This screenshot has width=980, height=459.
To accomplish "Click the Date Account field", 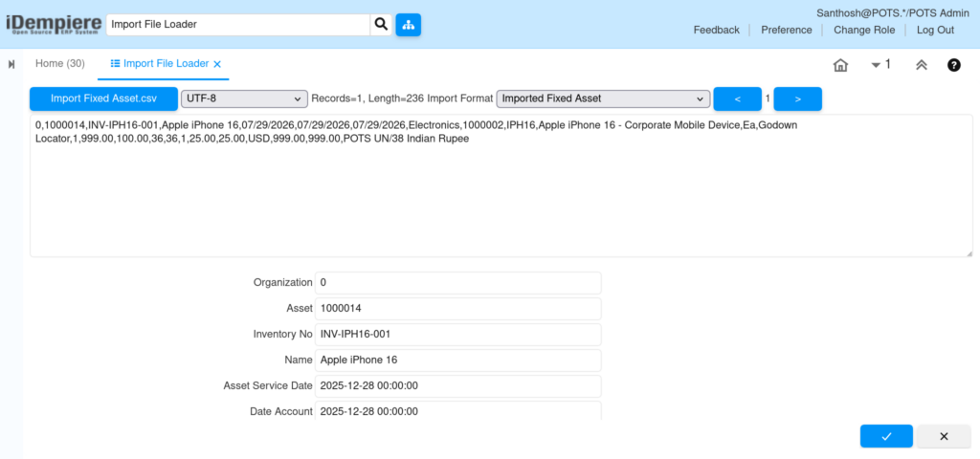I will [458, 411].
